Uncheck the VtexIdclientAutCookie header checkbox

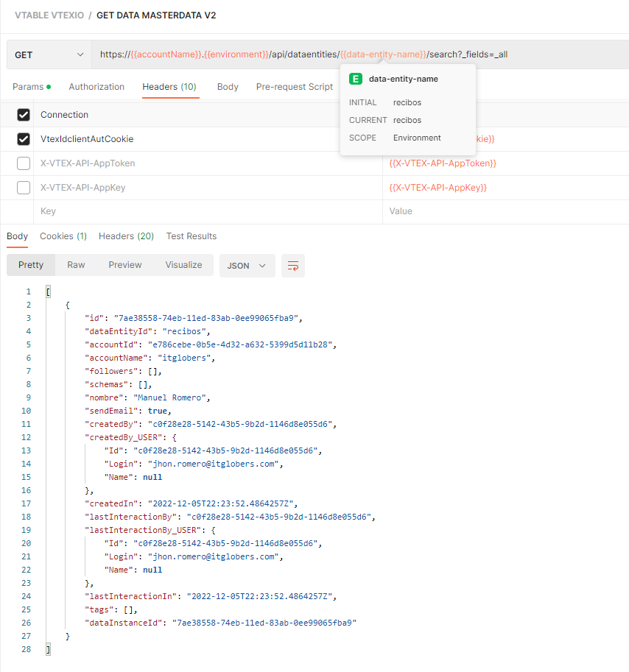click(24, 139)
